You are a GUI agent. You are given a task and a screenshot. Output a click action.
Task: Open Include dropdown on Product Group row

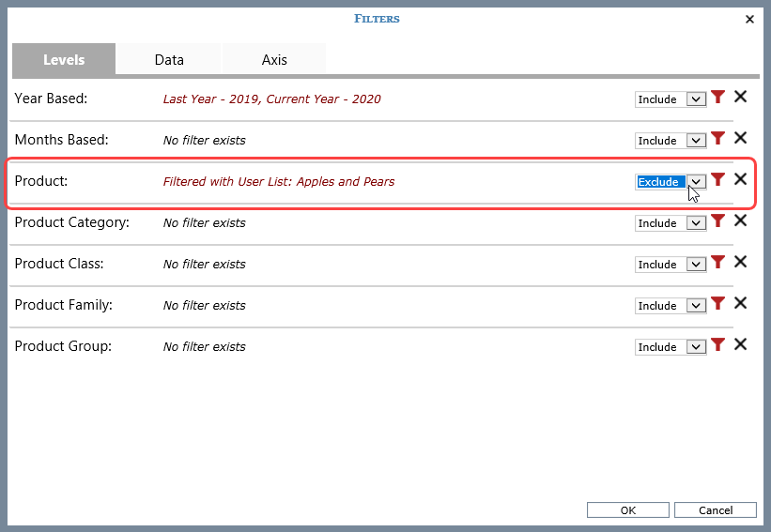[x=696, y=347]
